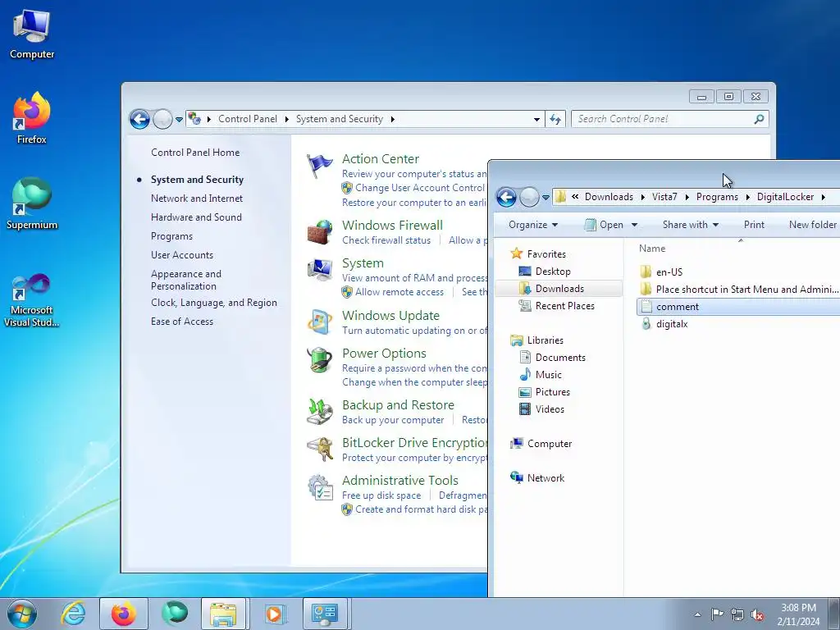Open Microsoft Visual Studio desktop shortcut

click(x=32, y=300)
